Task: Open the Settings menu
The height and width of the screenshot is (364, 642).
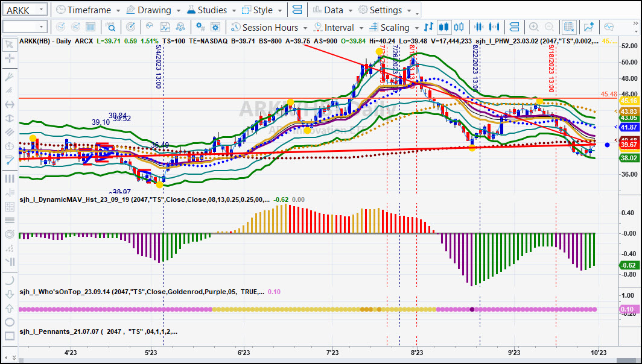Action: click(x=385, y=10)
